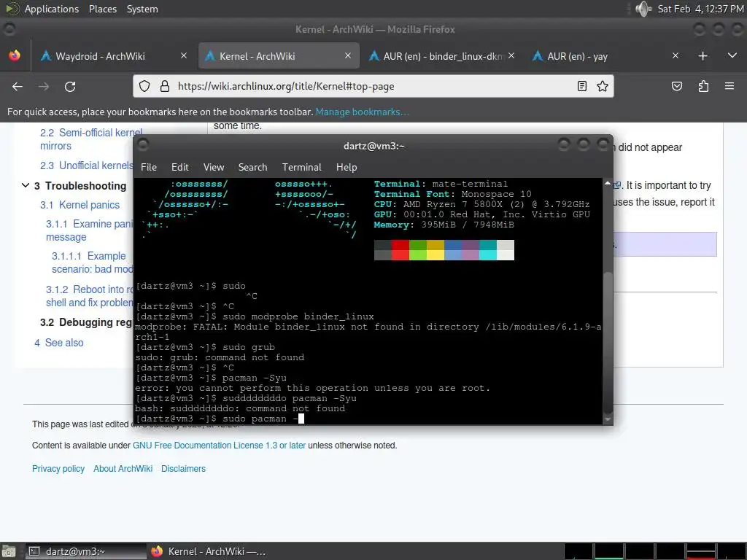Open the terminal View menu
747x560 pixels.
click(214, 167)
